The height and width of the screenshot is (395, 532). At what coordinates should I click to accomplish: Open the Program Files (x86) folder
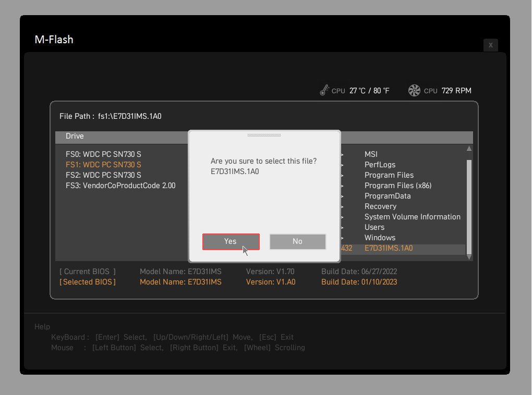pos(397,186)
